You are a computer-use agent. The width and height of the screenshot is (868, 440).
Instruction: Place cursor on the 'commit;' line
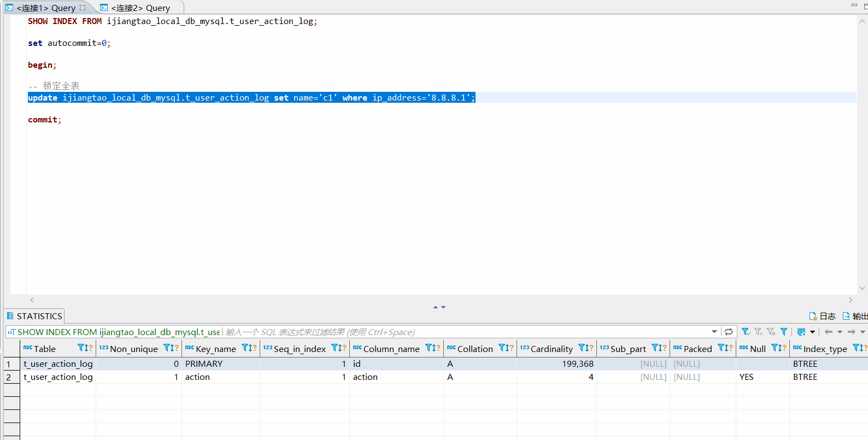45,120
